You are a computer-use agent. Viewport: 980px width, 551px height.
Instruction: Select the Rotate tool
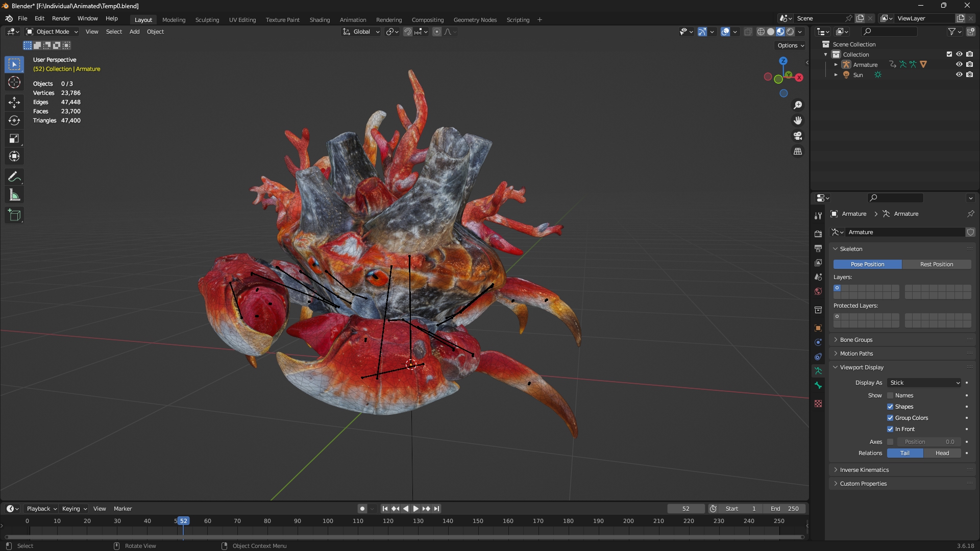coord(14,120)
